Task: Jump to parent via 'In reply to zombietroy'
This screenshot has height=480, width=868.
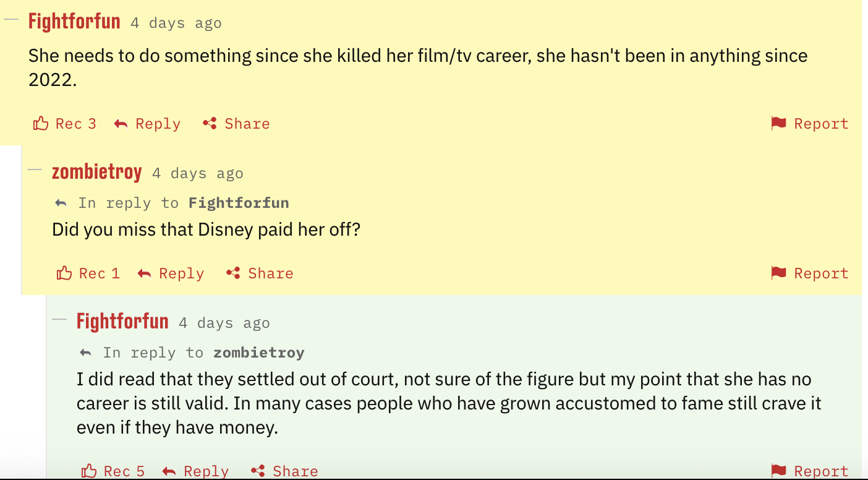Action: coord(258,353)
